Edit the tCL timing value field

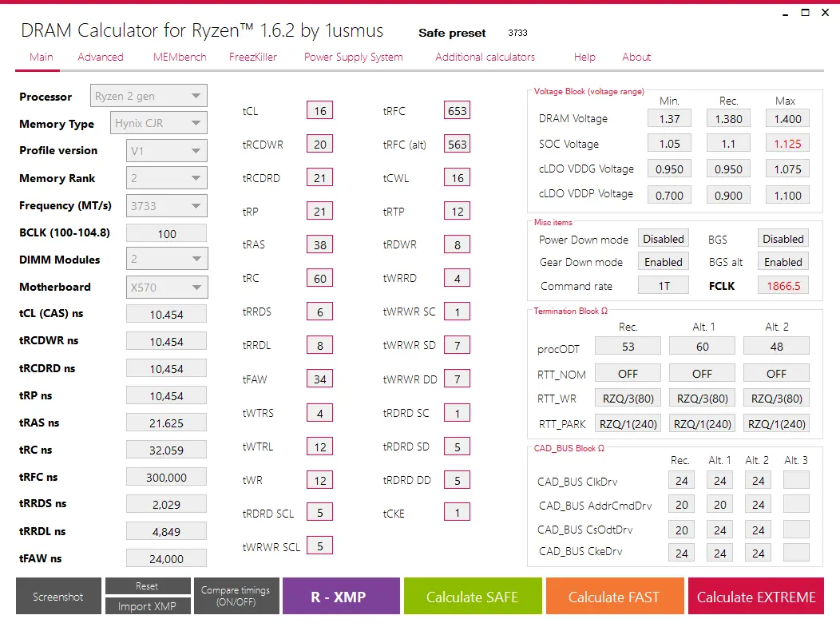pos(319,110)
